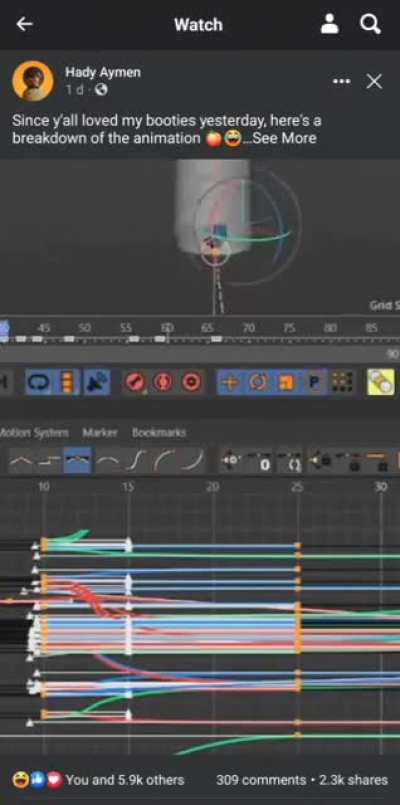Select the ease-in spline interpolation icon
Image resolution: width=400 pixels, height=805 pixels.
click(x=195, y=460)
